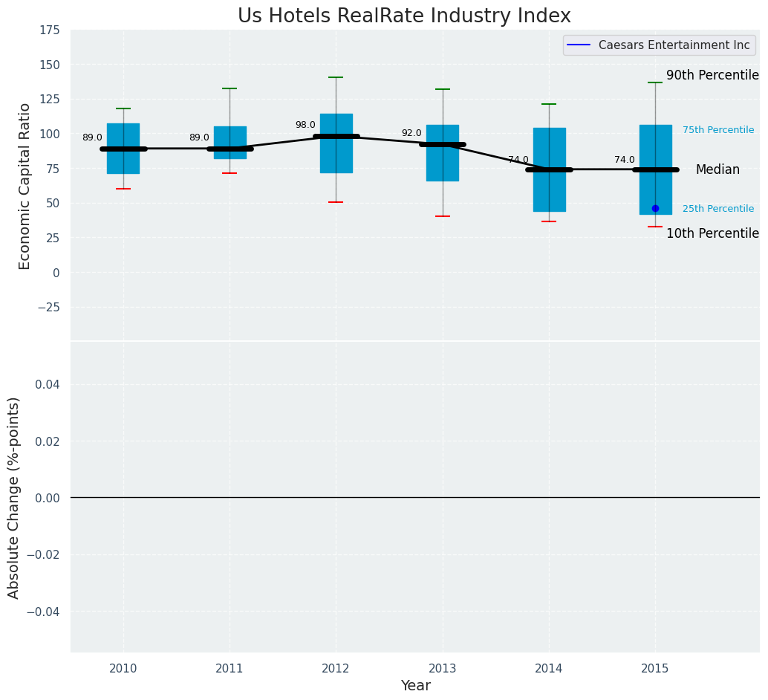Click the 2010 blue box plot
This screenshot has height=700, width=768.
coord(123,149)
